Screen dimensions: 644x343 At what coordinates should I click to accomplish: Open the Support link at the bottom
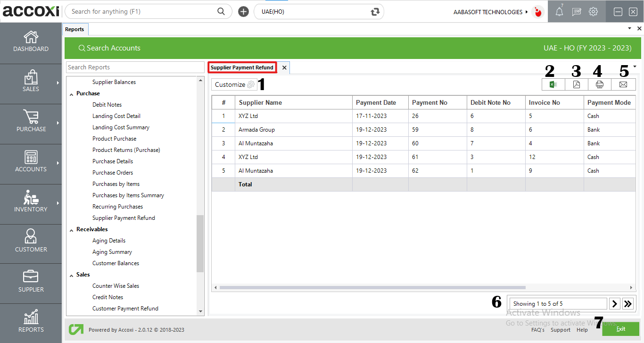coord(561,330)
